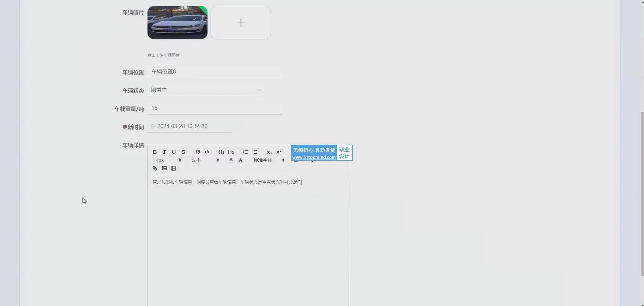Apply strikethrough to the text
The height and width of the screenshot is (306, 644).
(x=183, y=152)
